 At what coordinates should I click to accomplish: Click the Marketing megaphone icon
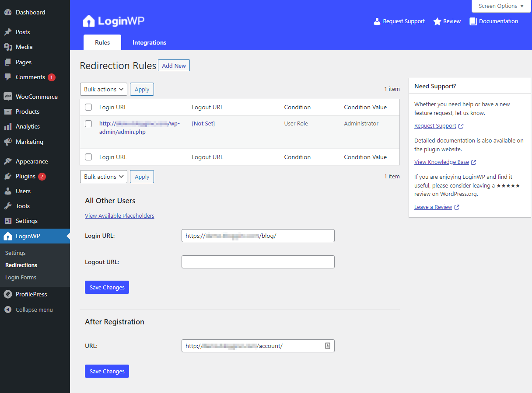pyautogui.click(x=8, y=142)
